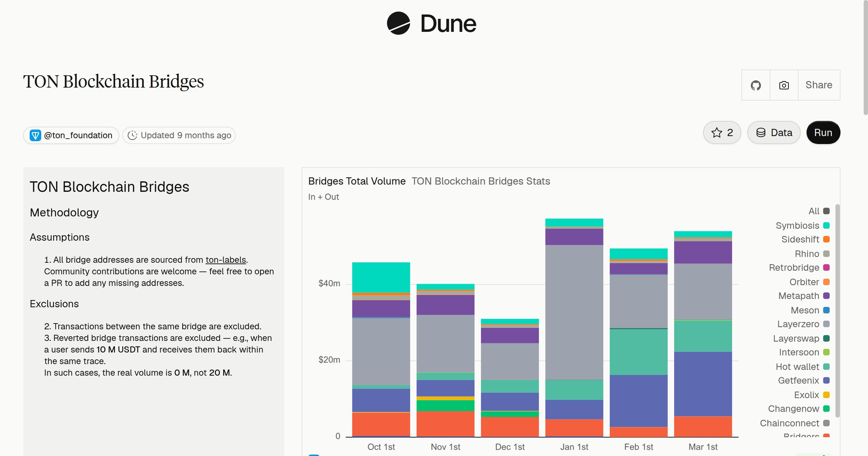868x456 pixels.
Task: Click the Updated 9 months ago badge
Action: (179, 135)
